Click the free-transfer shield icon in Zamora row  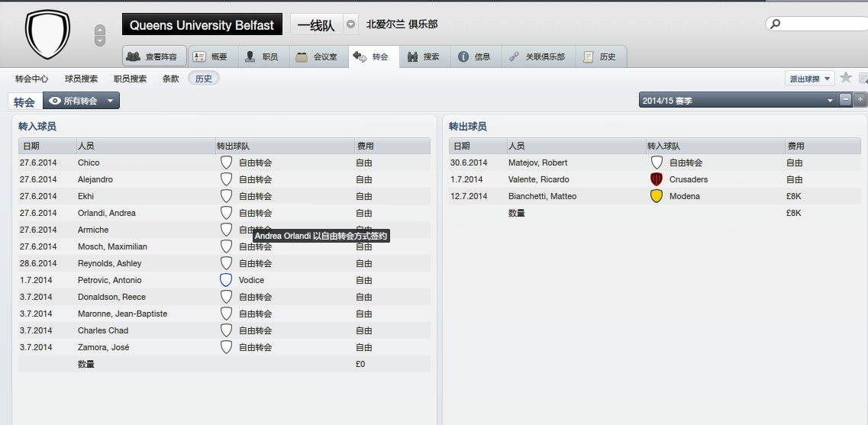click(226, 347)
